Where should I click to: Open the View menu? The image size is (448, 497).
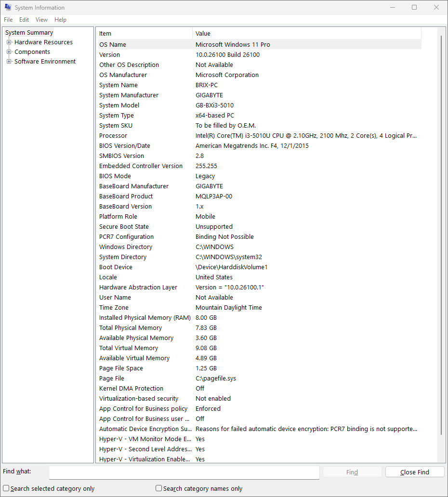41,20
